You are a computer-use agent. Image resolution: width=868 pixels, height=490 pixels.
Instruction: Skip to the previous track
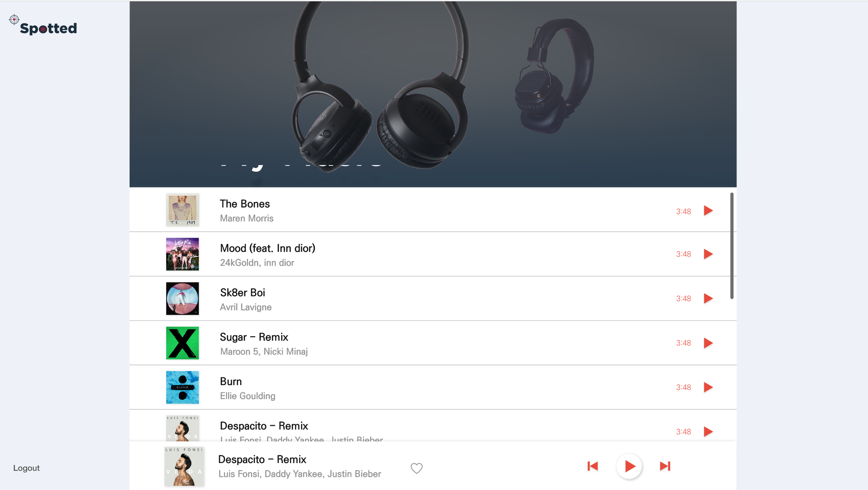(x=593, y=466)
